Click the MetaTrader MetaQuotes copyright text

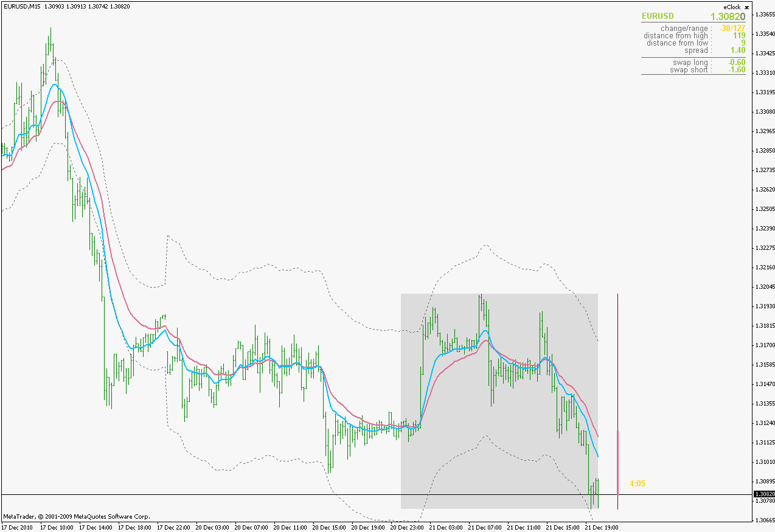click(76, 517)
